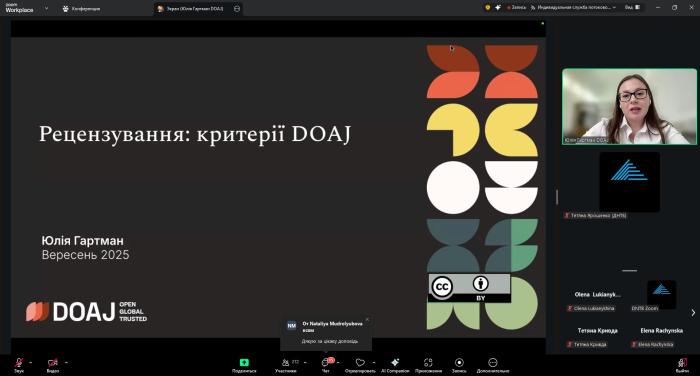
Task: Open the Вид view layout button
Action: (x=632, y=7)
